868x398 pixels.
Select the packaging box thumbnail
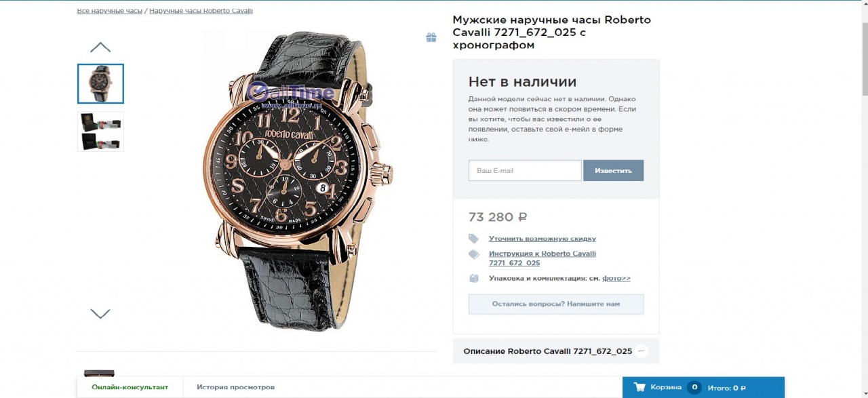pos(100,131)
